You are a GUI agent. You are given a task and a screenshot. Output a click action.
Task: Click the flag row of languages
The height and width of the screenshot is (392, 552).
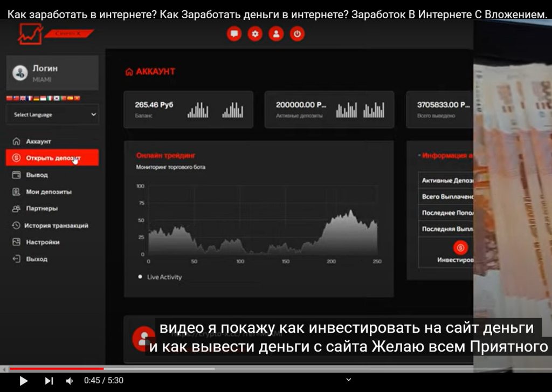coord(43,98)
